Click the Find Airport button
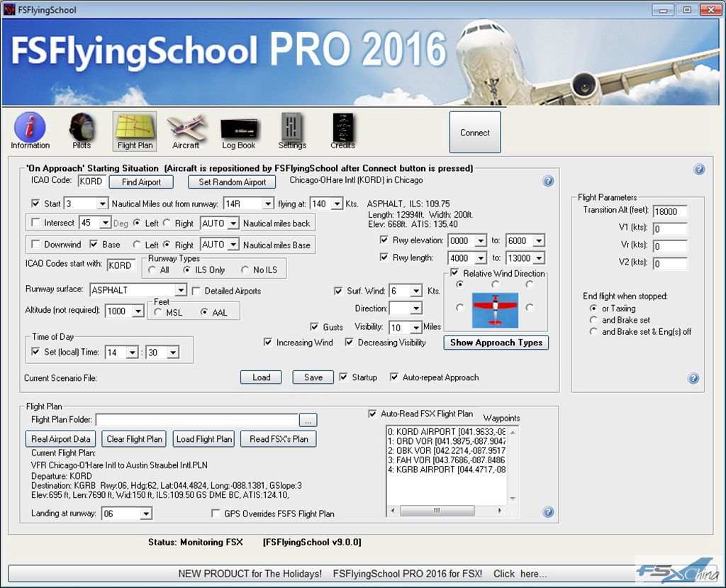Screen dimensions: 726x588 (141, 182)
